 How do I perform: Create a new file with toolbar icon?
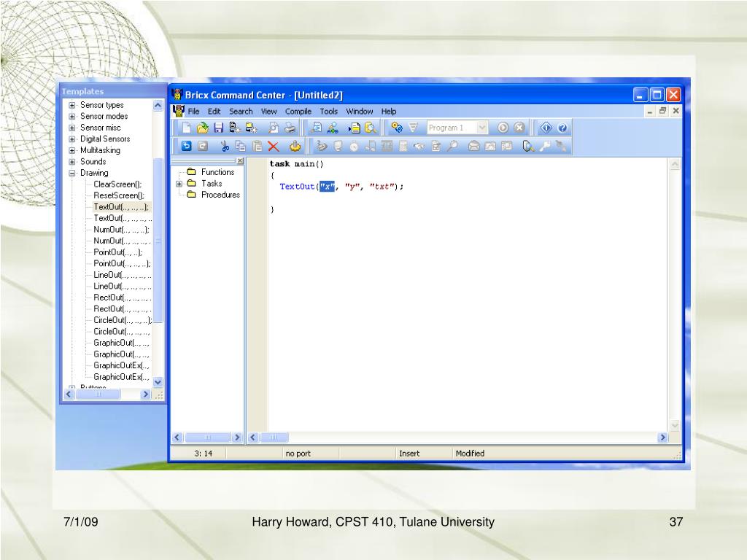tap(187, 128)
